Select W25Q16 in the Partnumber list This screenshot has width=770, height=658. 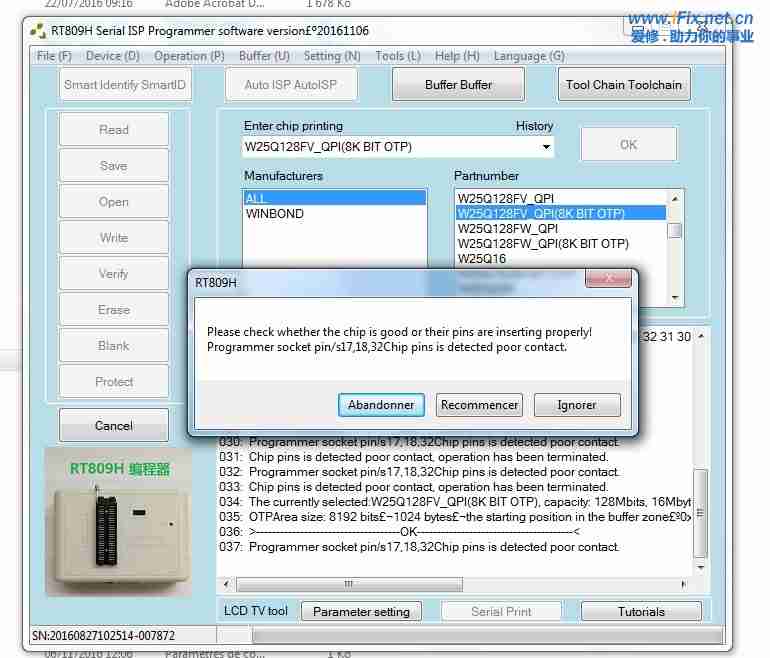coord(482,259)
